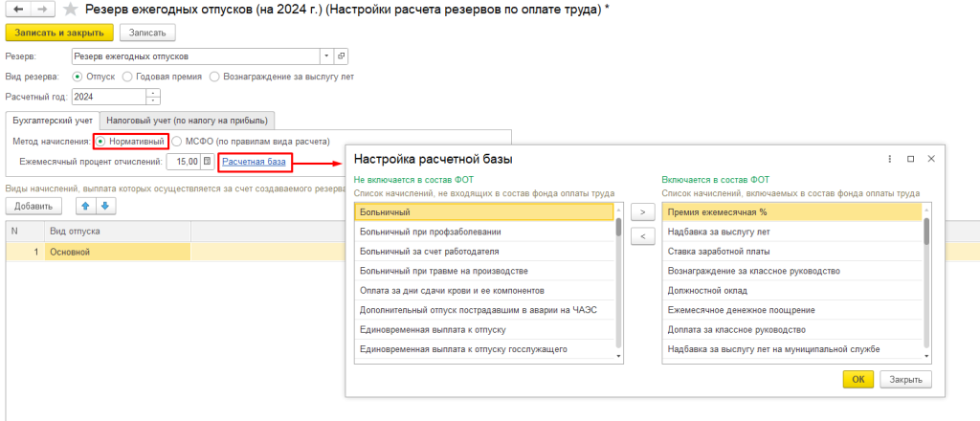Click the move-right '>' button in the dialog
Image resolution: width=980 pixels, height=421 pixels.
(641, 211)
